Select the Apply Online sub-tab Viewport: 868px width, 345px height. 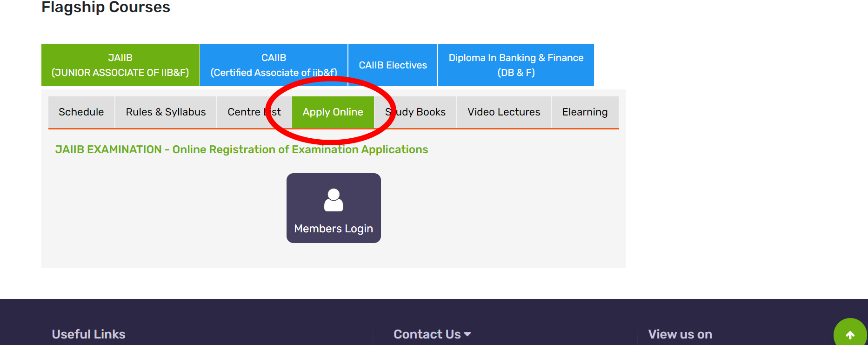333,112
